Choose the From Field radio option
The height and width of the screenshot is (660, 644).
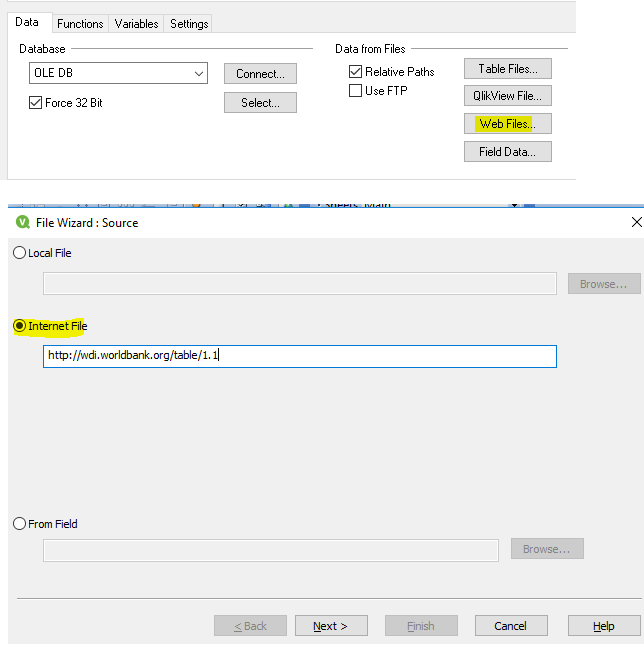pyautogui.click(x=19, y=524)
